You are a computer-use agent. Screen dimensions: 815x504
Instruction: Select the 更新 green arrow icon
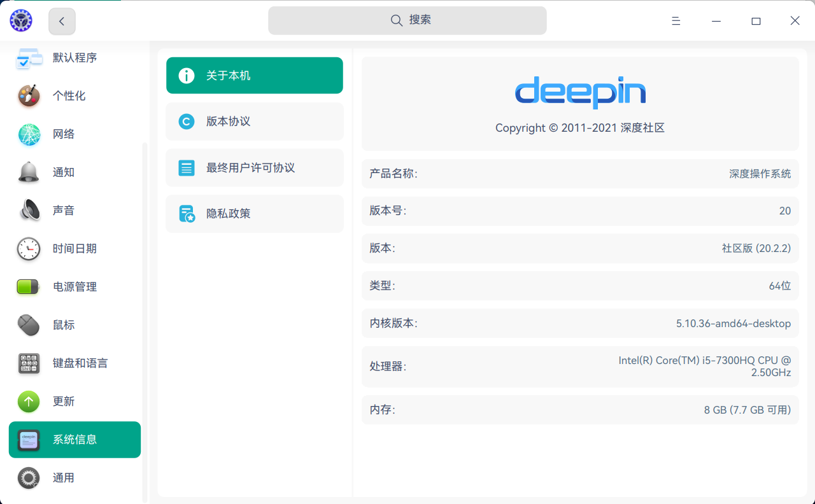click(x=29, y=402)
